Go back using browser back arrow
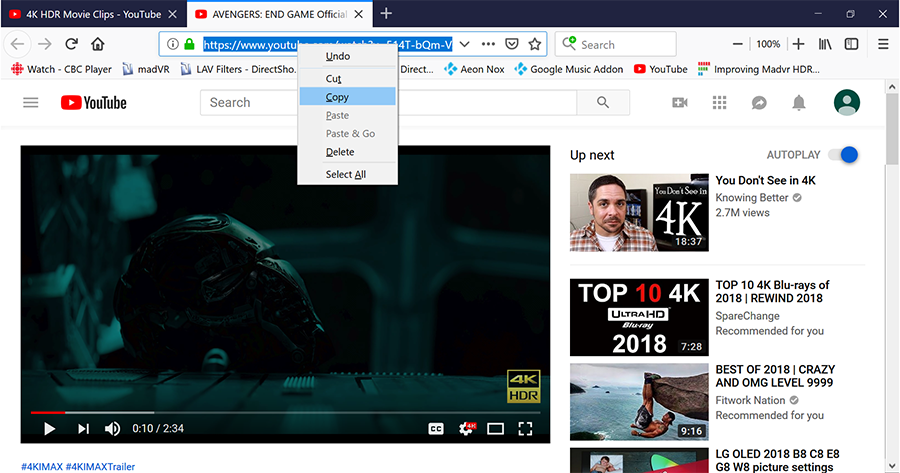Viewport: 900px width, 473px height. click(x=18, y=44)
